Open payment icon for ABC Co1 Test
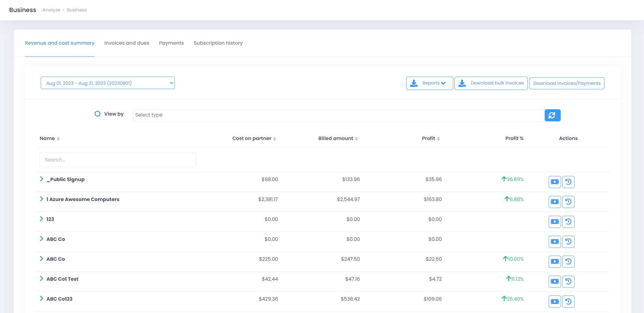The height and width of the screenshot is (313, 644). click(555, 282)
